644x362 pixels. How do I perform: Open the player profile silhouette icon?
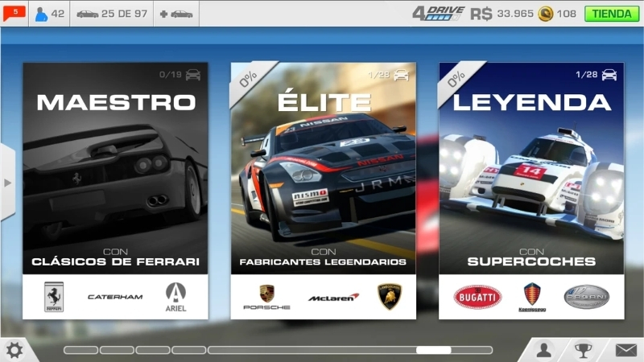544,350
